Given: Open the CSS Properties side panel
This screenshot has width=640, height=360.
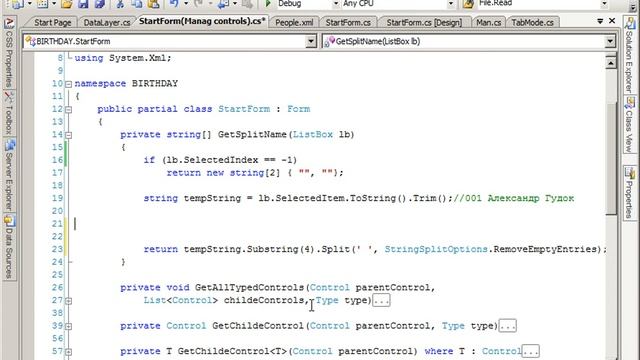Looking at the screenshot, I should point(9,52).
